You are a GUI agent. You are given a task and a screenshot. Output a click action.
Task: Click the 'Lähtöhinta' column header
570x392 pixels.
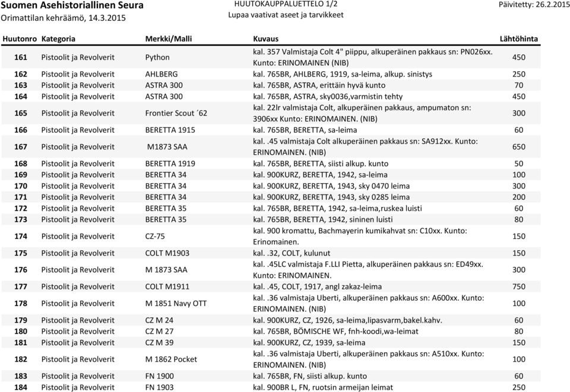point(519,39)
